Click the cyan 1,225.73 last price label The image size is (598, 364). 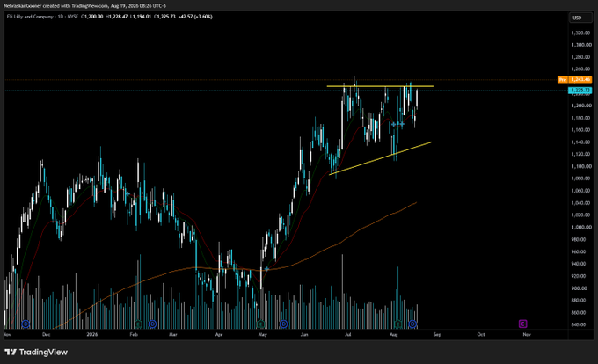[580, 90]
